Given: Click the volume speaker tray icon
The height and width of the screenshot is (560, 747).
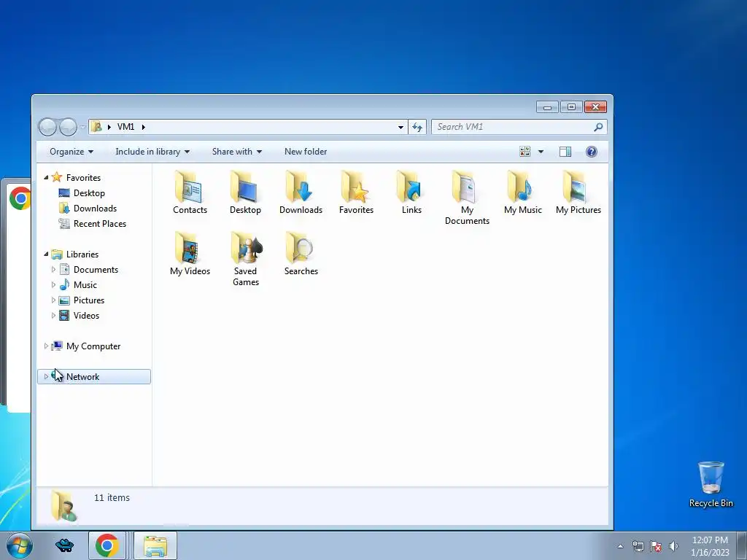Looking at the screenshot, I should (673, 546).
